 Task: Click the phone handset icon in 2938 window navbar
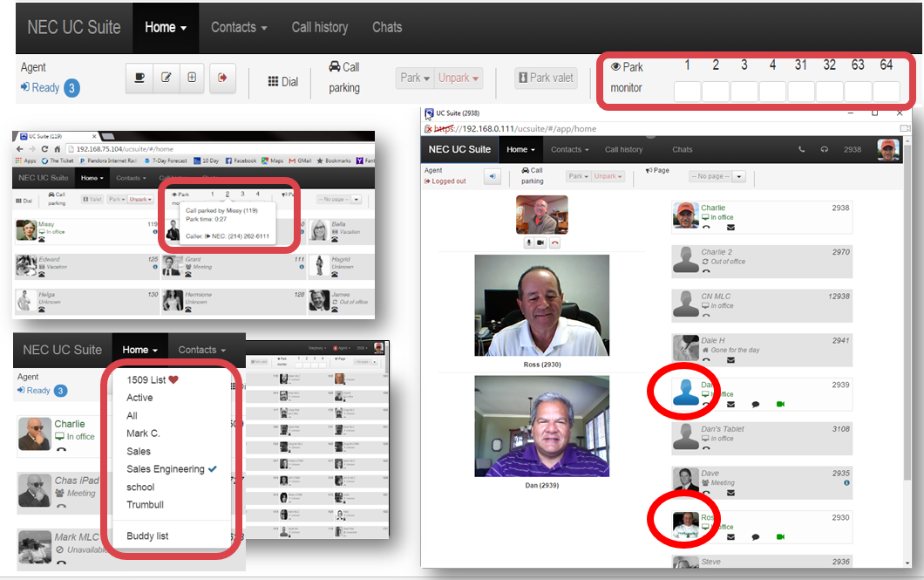[801, 150]
